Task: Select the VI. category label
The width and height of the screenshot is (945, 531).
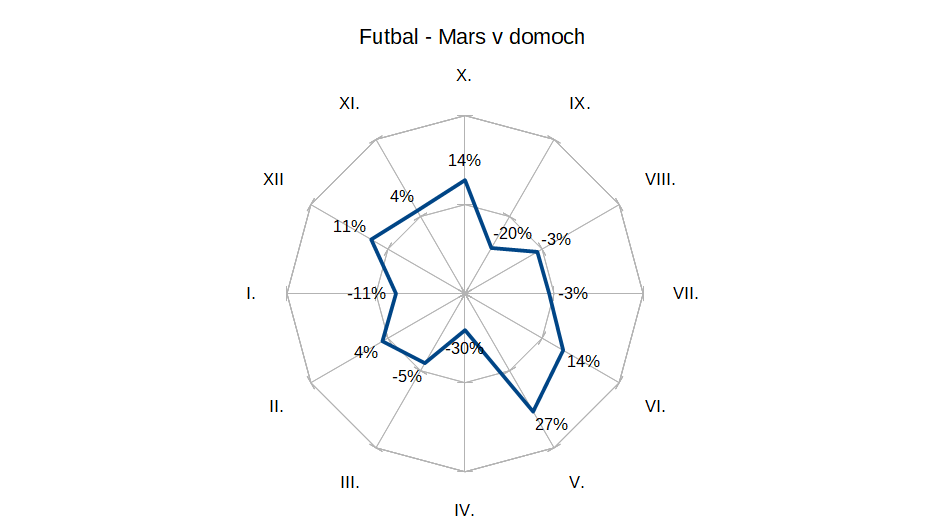Action: click(655, 406)
